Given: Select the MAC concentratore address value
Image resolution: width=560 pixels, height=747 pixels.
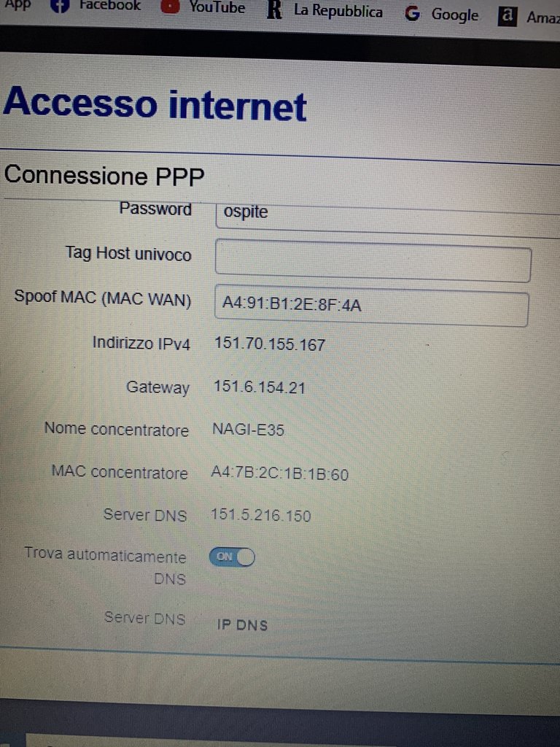Looking at the screenshot, I should (x=279, y=473).
